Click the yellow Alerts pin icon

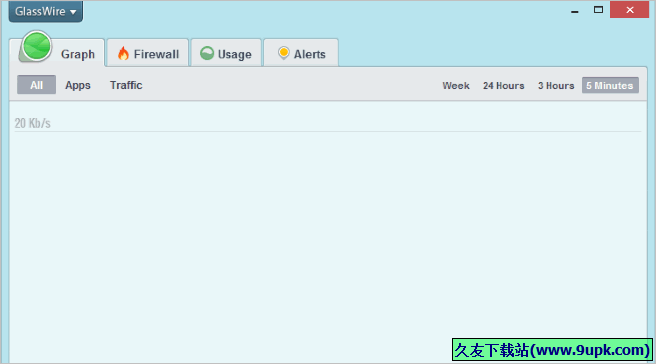(x=284, y=53)
